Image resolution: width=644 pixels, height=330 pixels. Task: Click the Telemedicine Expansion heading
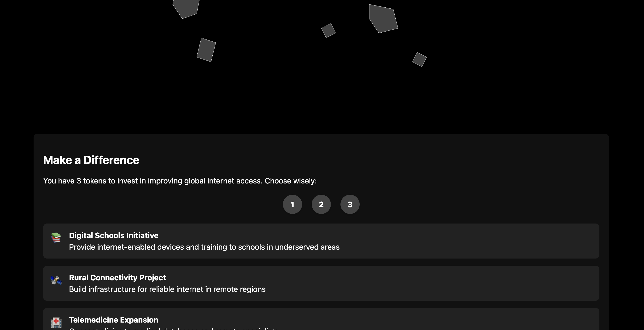coord(113,320)
